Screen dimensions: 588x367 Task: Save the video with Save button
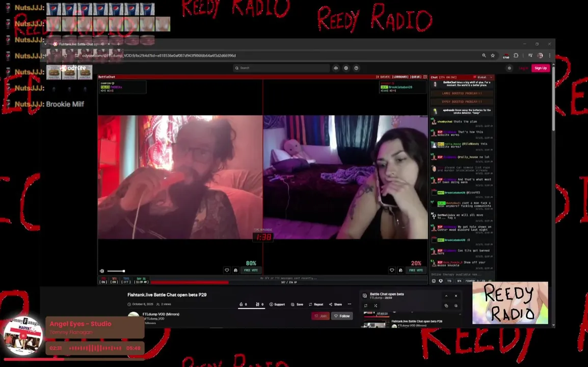297,304
